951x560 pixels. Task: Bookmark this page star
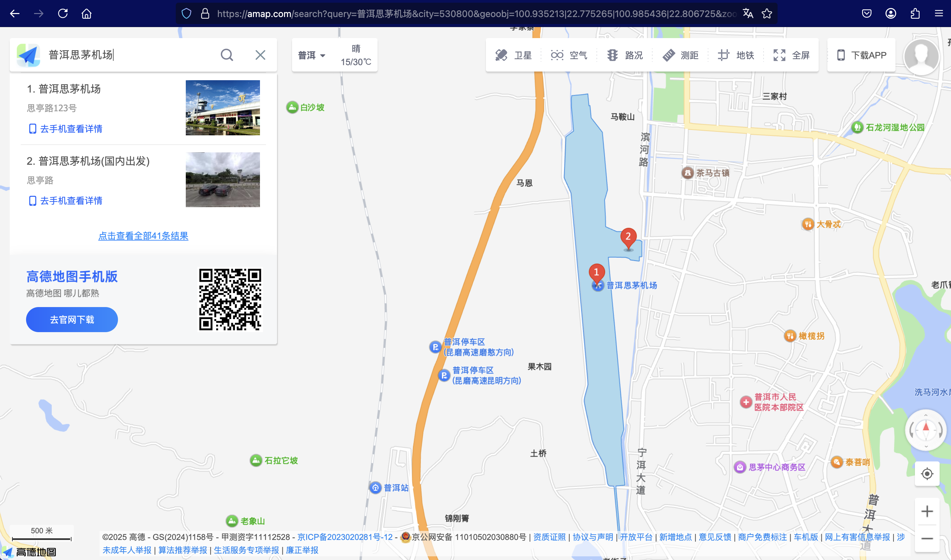click(x=767, y=14)
